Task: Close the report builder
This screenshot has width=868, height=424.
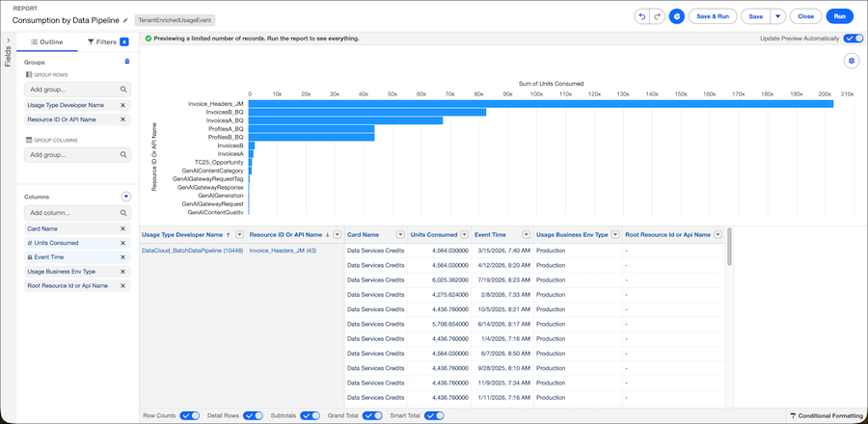Action: tap(805, 16)
